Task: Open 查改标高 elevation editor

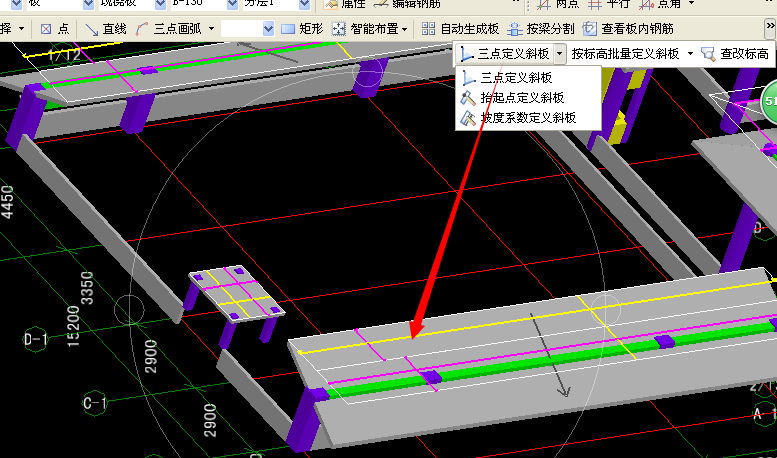Action: (x=735, y=53)
